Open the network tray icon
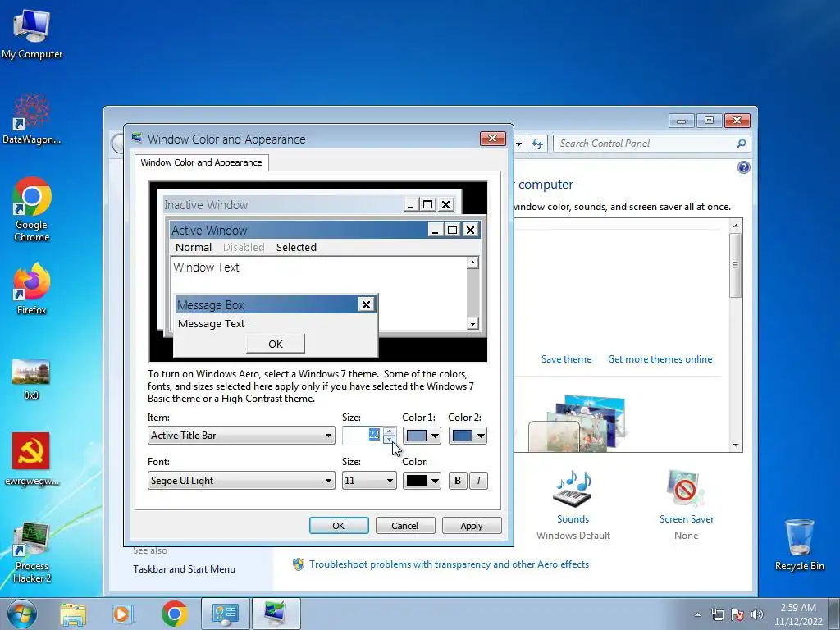Screen dimensions: 840x630 (x=717, y=614)
